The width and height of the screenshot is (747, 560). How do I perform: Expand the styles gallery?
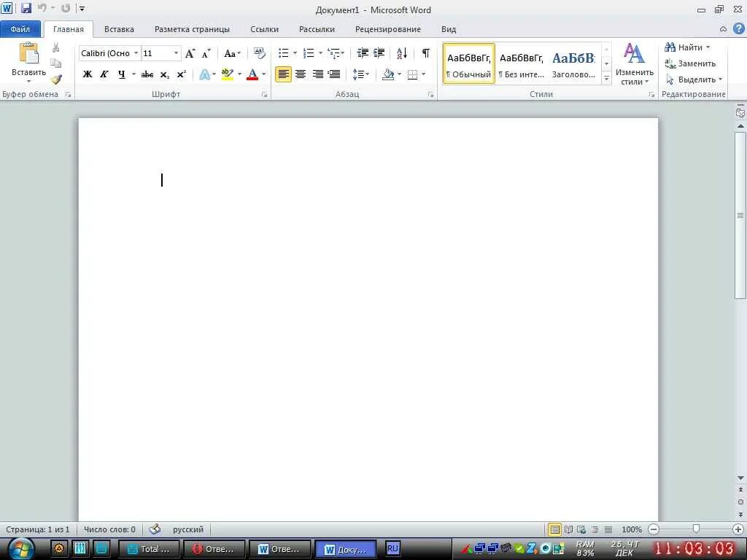pyautogui.click(x=606, y=79)
